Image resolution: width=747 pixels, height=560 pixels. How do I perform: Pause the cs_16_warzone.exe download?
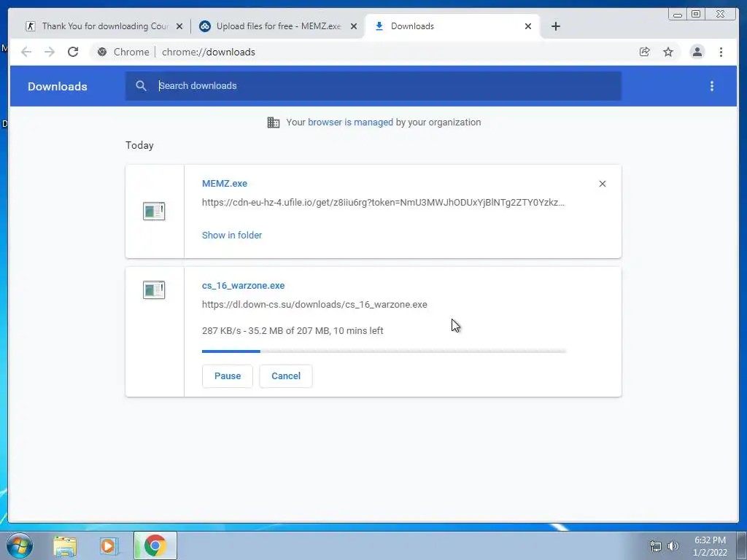pyautogui.click(x=228, y=376)
